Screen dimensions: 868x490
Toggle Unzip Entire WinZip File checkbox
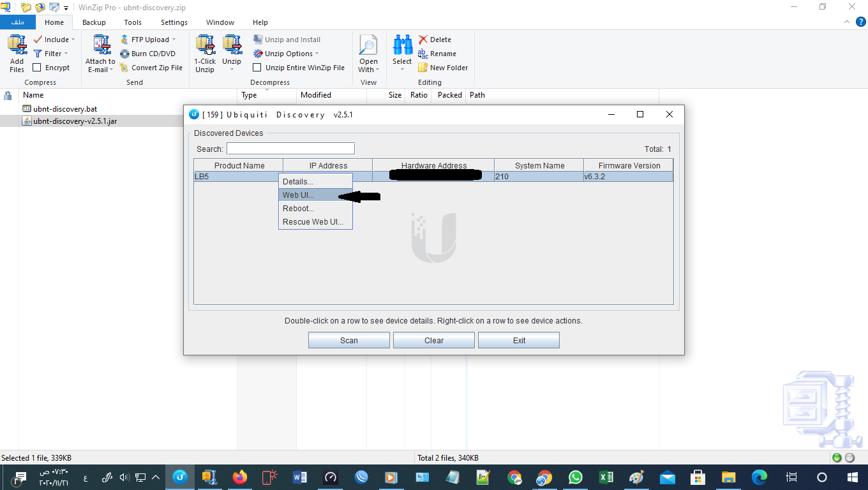pyautogui.click(x=257, y=68)
